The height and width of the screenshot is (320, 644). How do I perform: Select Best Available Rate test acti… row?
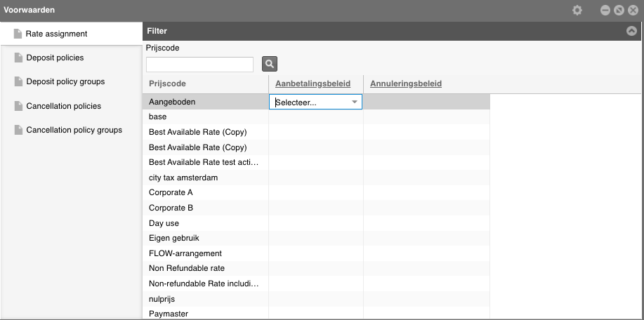(316, 163)
